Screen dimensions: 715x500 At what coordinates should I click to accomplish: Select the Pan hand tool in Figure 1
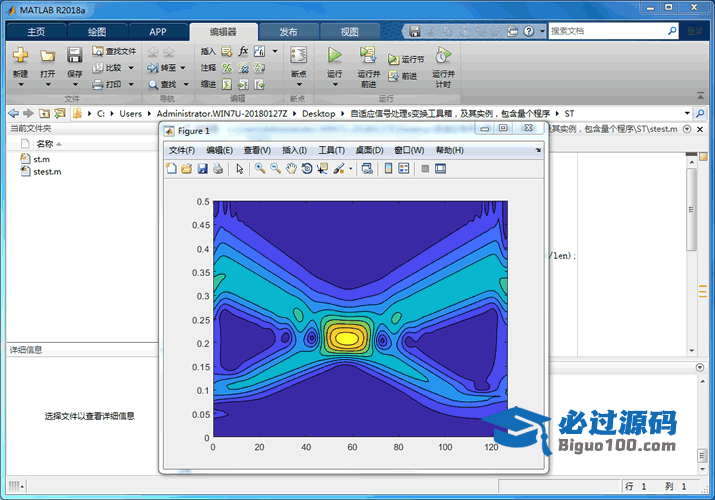pos(291,169)
